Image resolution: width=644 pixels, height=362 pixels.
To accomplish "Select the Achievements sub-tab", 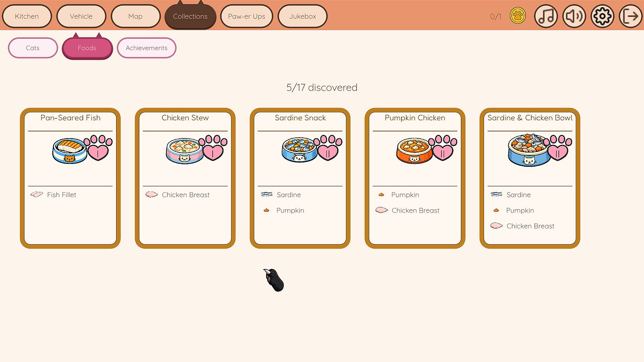I will (147, 48).
